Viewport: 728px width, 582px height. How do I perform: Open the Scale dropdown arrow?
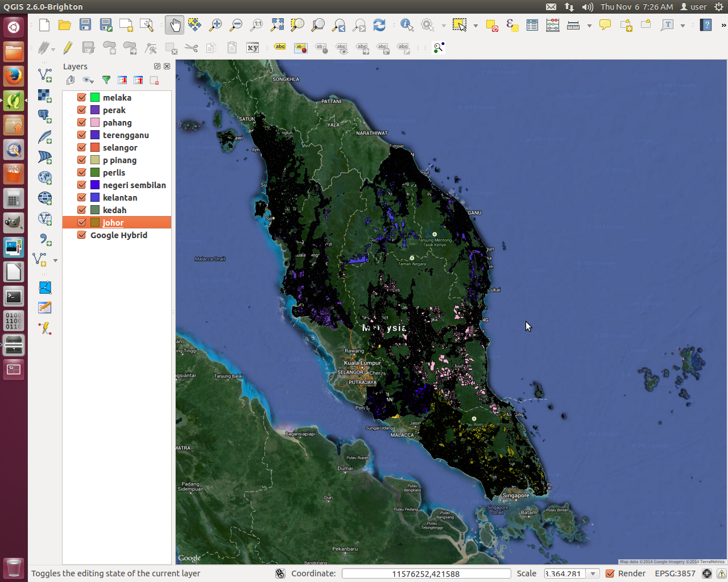tap(593, 573)
